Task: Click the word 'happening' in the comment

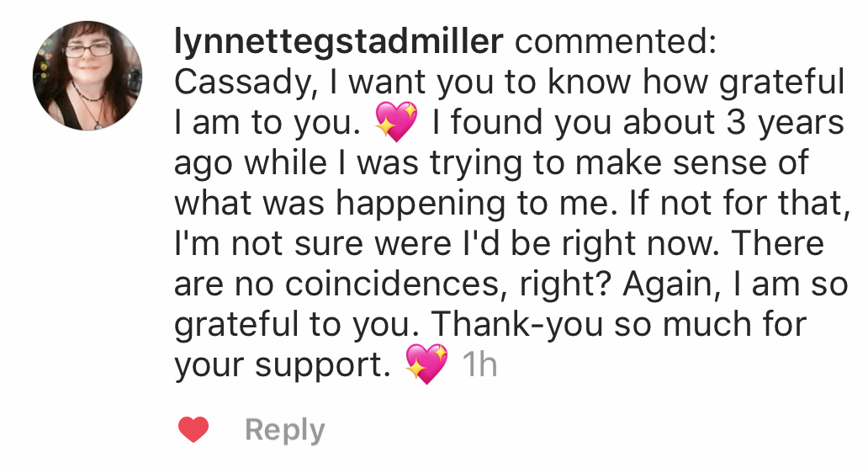Action: (x=421, y=205)
